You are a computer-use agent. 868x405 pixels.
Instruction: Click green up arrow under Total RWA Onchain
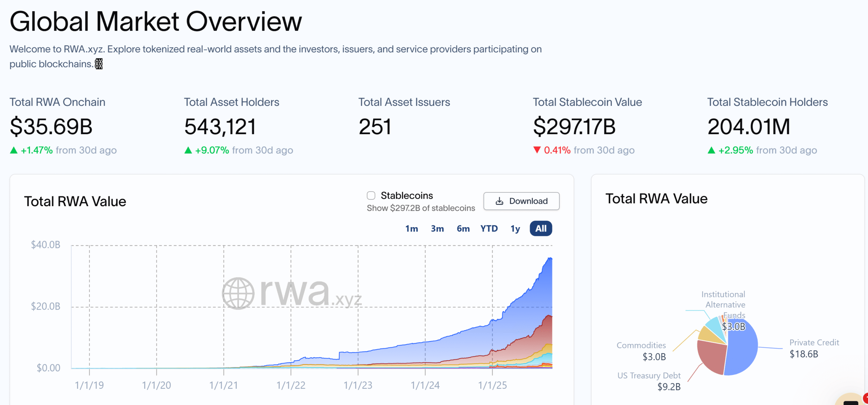14,150
